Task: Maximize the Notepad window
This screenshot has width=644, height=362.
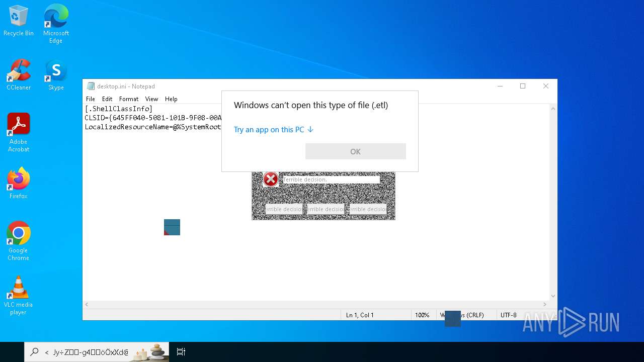Action: click(x=523, y=86)
